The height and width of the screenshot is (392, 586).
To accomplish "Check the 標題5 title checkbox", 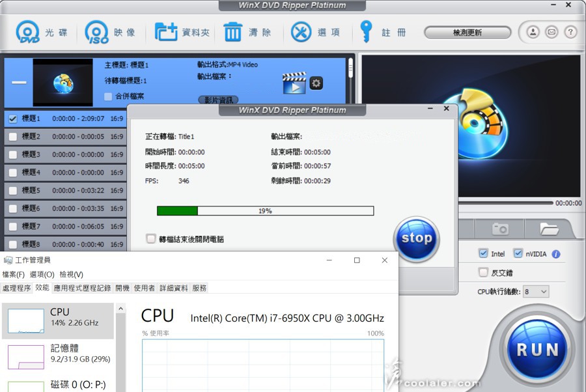I will (13, 191).
